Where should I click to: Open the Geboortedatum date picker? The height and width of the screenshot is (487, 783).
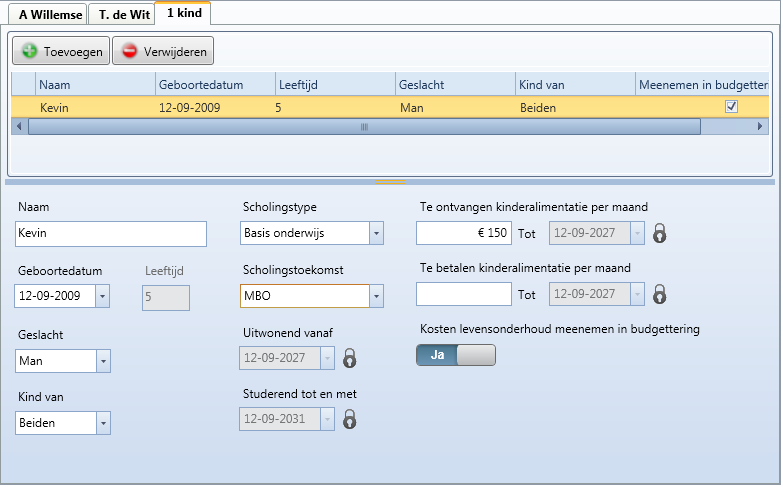click(103, 296)
